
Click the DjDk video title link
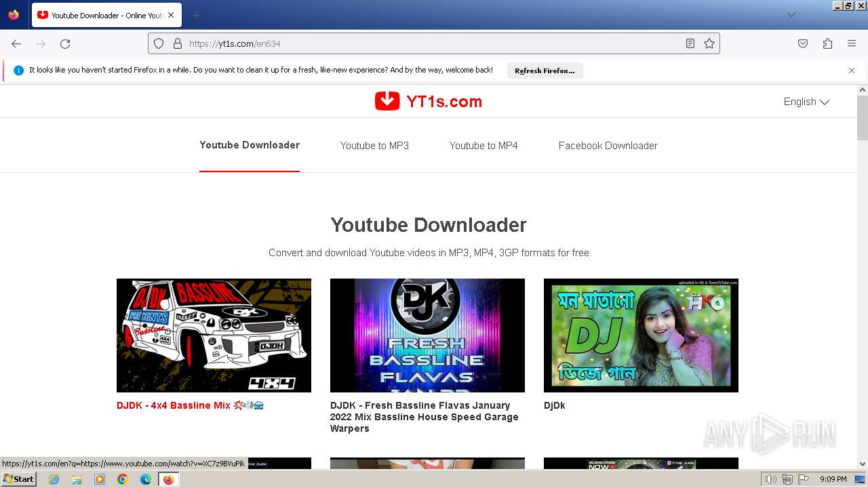coord(554,405)
